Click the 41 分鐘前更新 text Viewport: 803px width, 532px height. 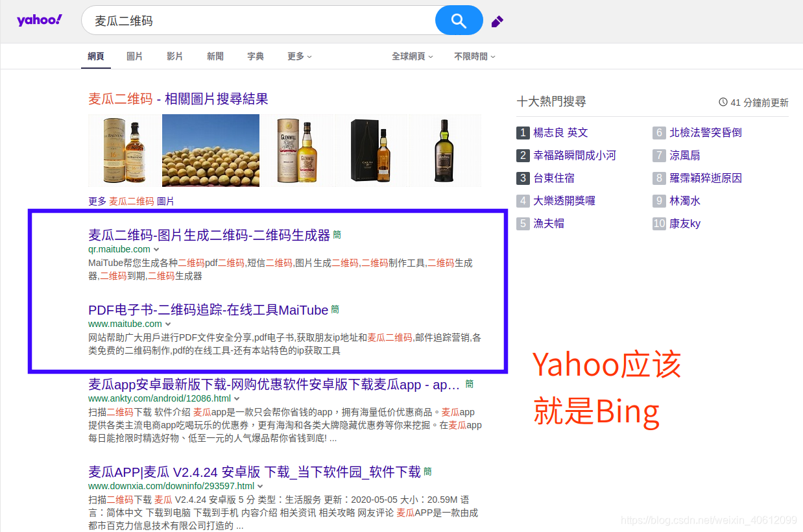pos(760,103)
